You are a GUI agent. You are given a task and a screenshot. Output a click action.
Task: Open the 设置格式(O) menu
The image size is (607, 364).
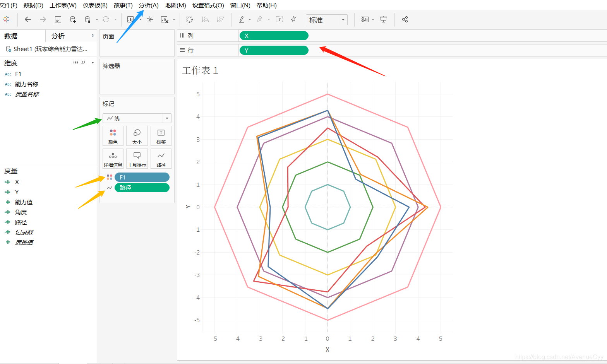[x=208, y=5]
